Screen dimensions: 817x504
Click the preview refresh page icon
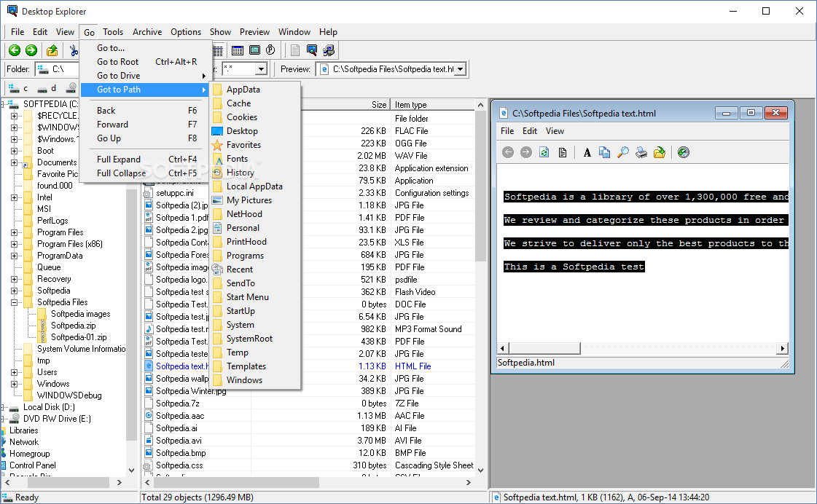pos(544,152)
